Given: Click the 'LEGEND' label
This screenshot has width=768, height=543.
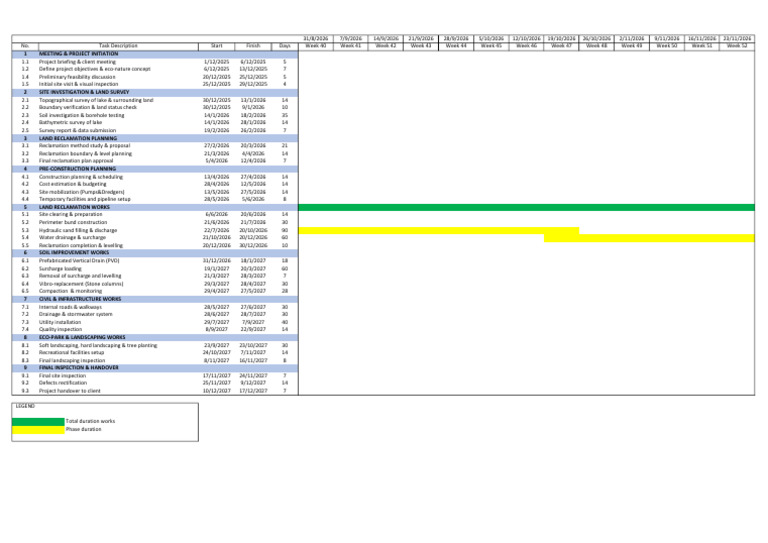Looking at the screenshot, I should tap(25, 406).
